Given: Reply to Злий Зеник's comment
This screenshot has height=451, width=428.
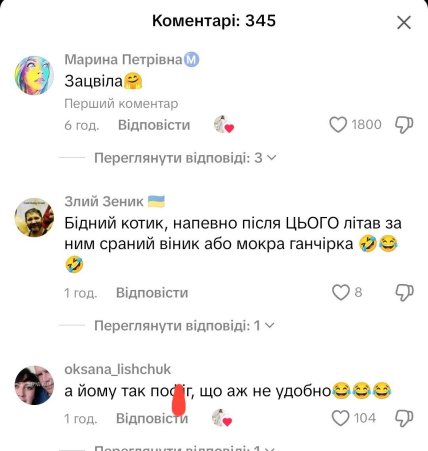Looking at the screenshot, I should pos(152,293).
